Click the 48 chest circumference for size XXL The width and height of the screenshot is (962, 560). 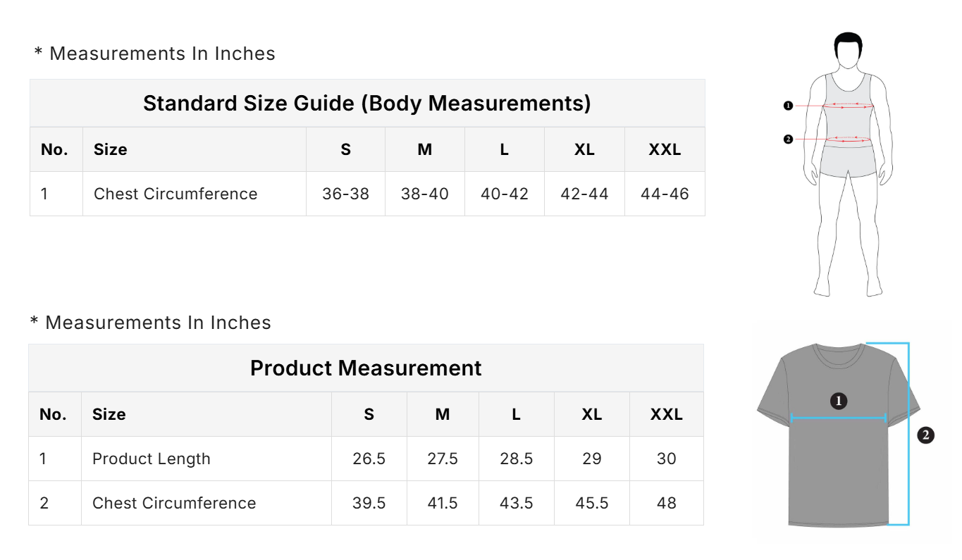coord(666,503)
